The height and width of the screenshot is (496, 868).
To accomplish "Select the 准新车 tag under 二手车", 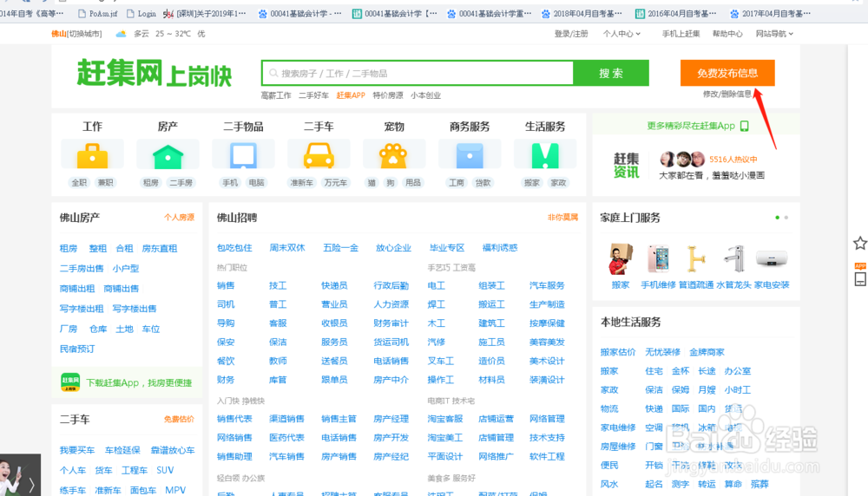I will click(x=302, y=182).
